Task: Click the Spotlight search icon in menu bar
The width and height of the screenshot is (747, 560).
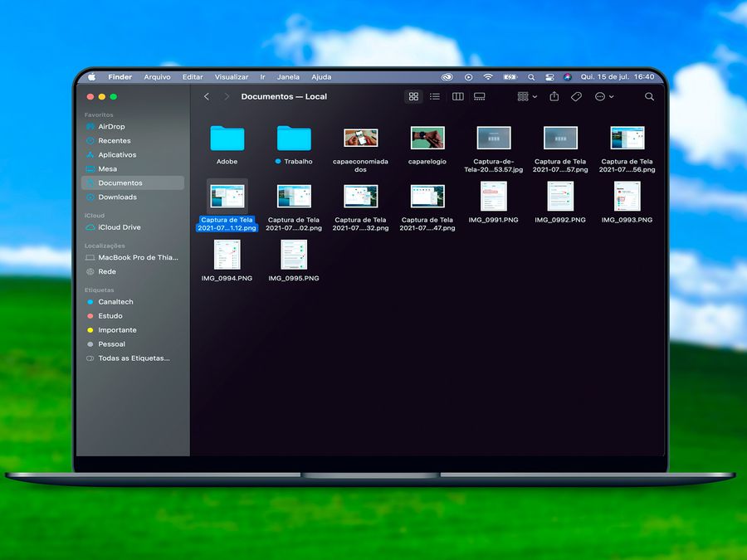Action: (531, 77)
